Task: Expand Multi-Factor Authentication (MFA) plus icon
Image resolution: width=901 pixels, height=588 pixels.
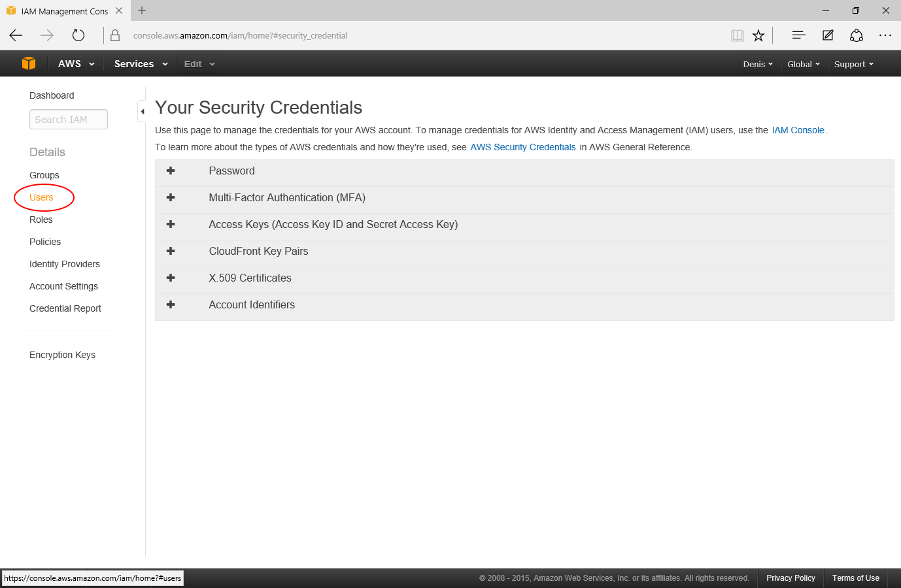Action: click(x=171, y=197)
